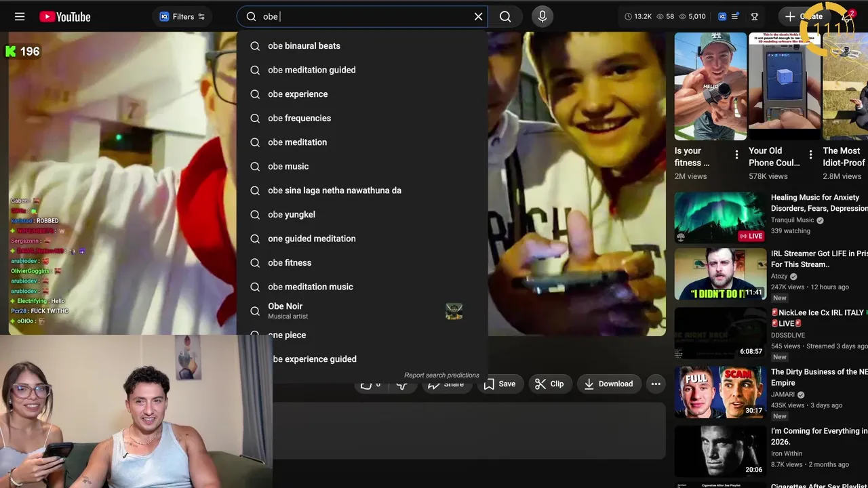Screen dimensions: 868x488
Task: Click the Clip scissors button
Action: 549,384
